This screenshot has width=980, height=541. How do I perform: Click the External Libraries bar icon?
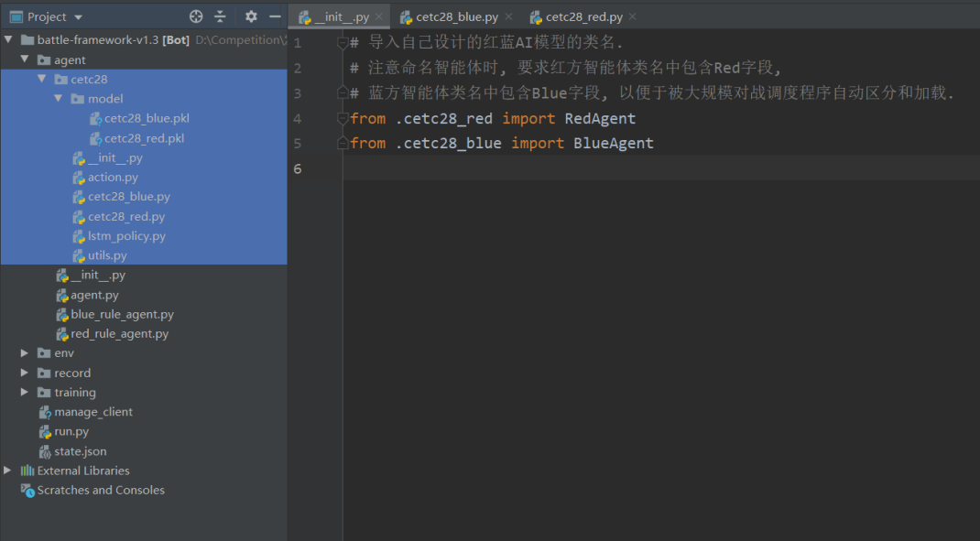[27, 471]
